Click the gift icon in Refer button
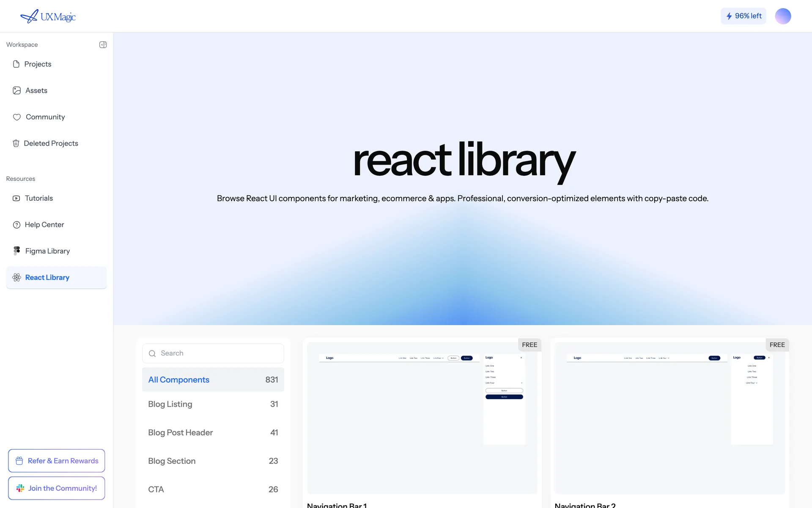Image resolution: width=812 pixels, height=508 pixels. tap(19, 461)
